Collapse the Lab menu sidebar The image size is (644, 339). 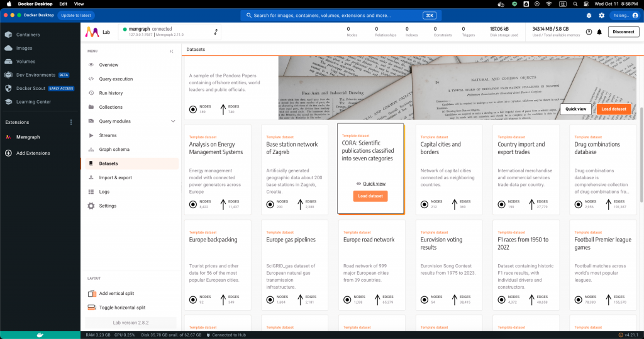tap(172, 52)
